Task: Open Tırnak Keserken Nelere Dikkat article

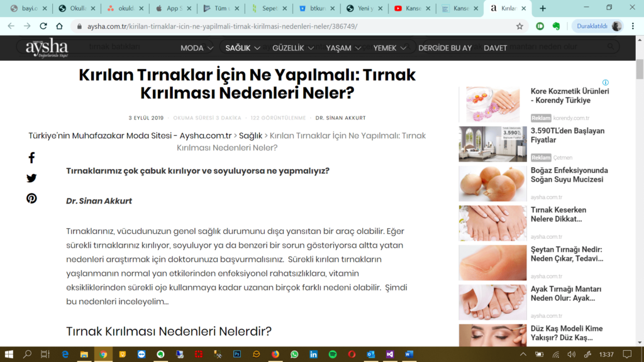Action: [558, 214]
